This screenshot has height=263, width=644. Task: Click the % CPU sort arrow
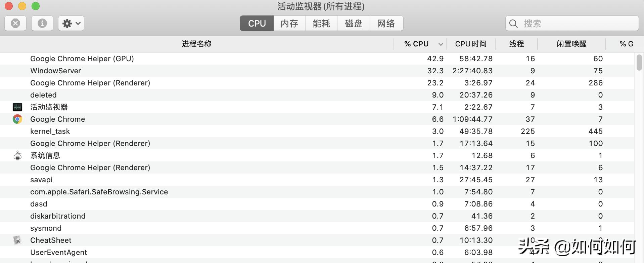point(440,44)
